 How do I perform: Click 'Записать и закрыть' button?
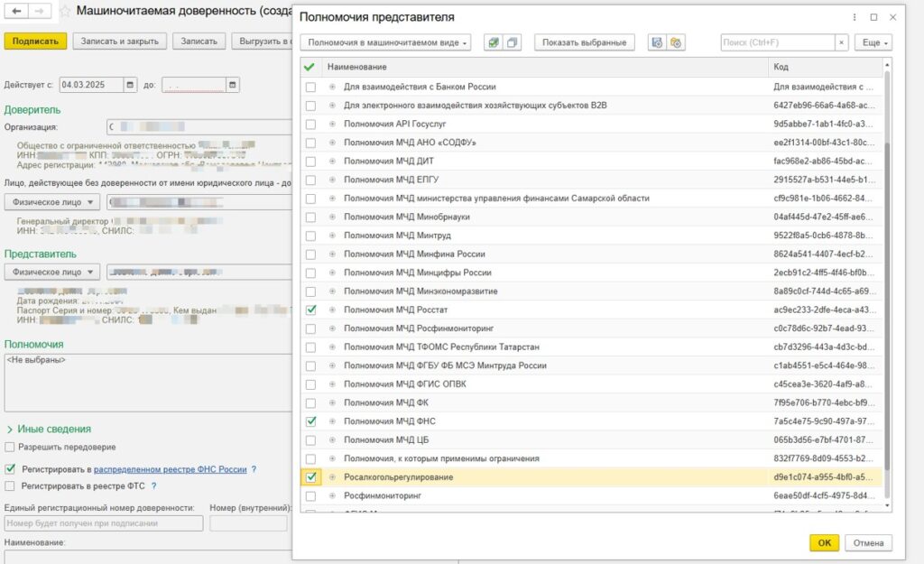(120, 42)
